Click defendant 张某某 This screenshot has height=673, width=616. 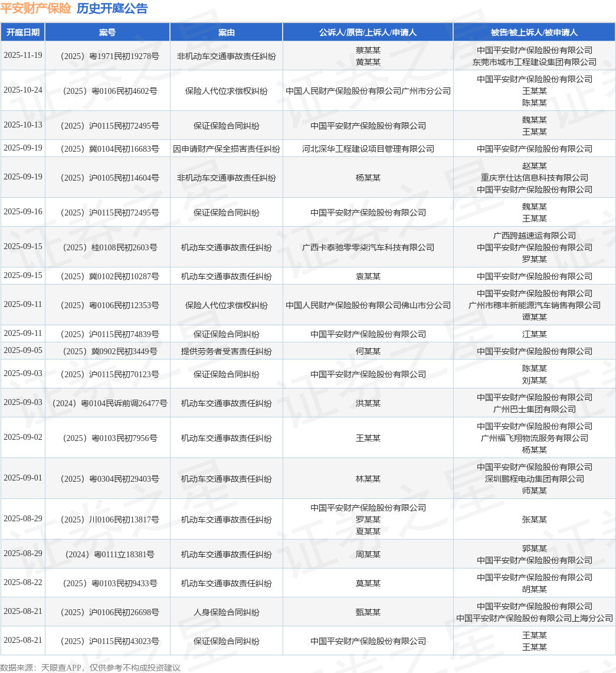pos(534,520)
